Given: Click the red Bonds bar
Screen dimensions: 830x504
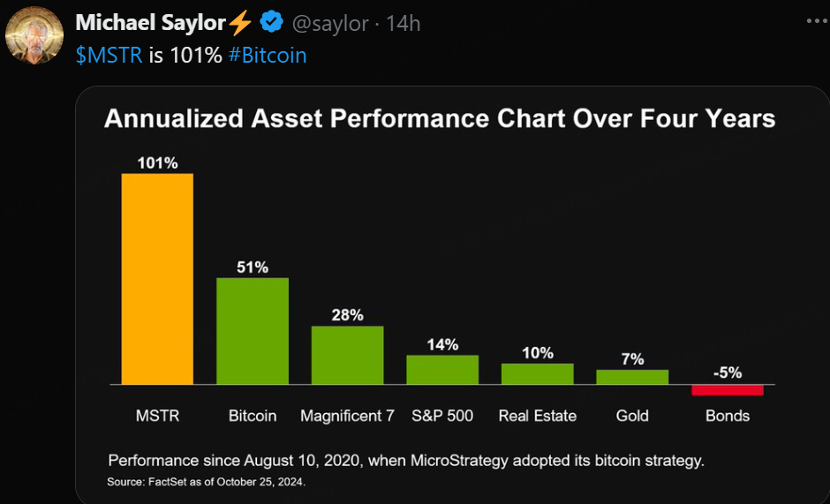Looking at the screenshot, I should point(727,390).
